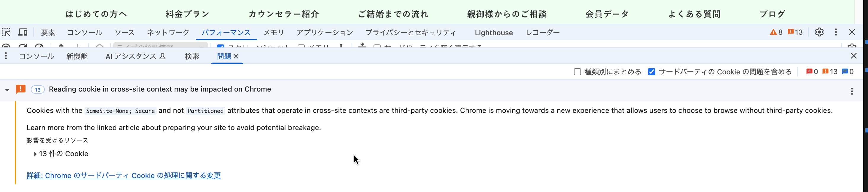Click the issues counter showing 13 in the top bar
Screen dimensions: 868x192
point(795,32)
